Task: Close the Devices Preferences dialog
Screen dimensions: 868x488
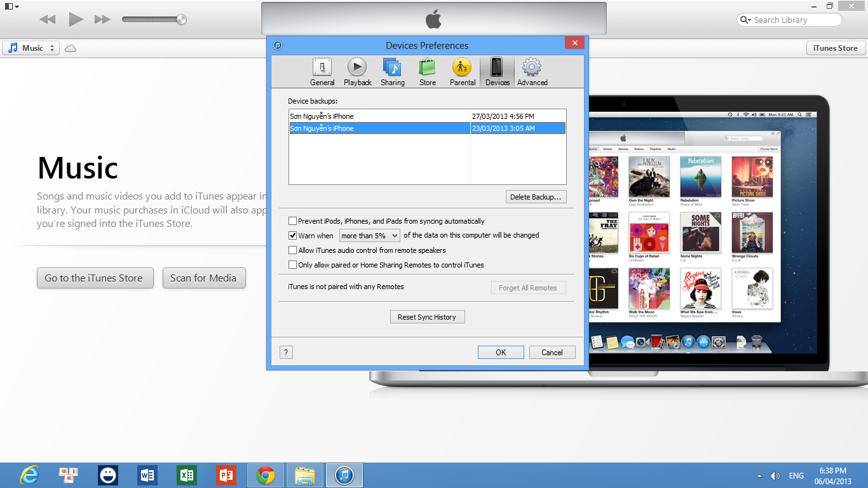Action: tap(574, 43)
